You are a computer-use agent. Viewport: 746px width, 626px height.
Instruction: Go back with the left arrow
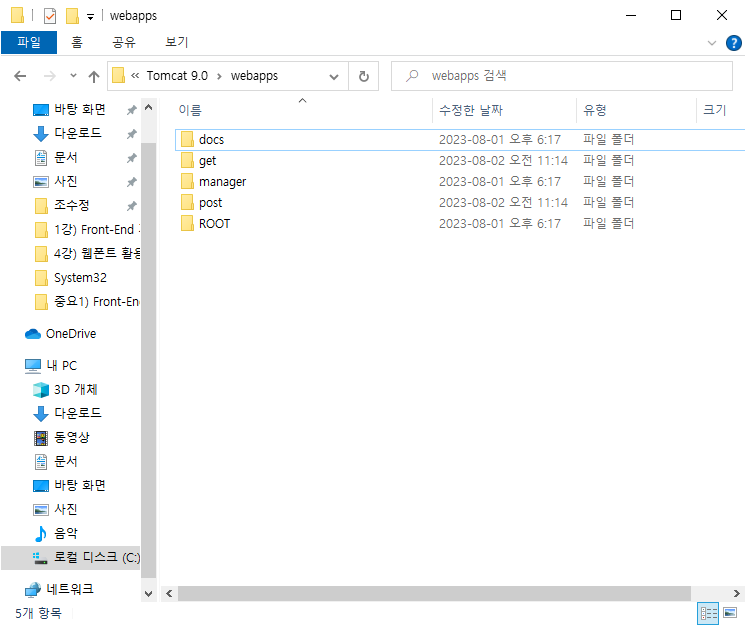tap(20, 76)
